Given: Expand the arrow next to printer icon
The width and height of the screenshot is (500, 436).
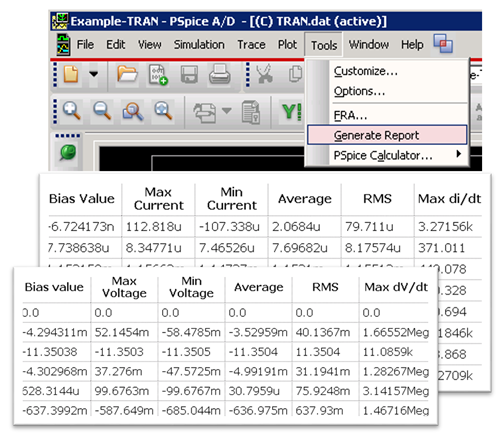Looking at the screenshot, I should [227, 110].
